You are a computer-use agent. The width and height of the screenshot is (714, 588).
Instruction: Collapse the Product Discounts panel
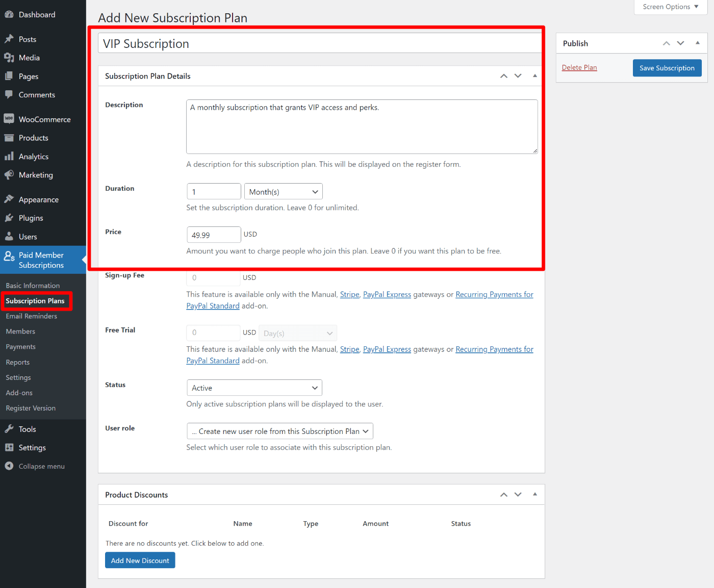coord(535,494)
